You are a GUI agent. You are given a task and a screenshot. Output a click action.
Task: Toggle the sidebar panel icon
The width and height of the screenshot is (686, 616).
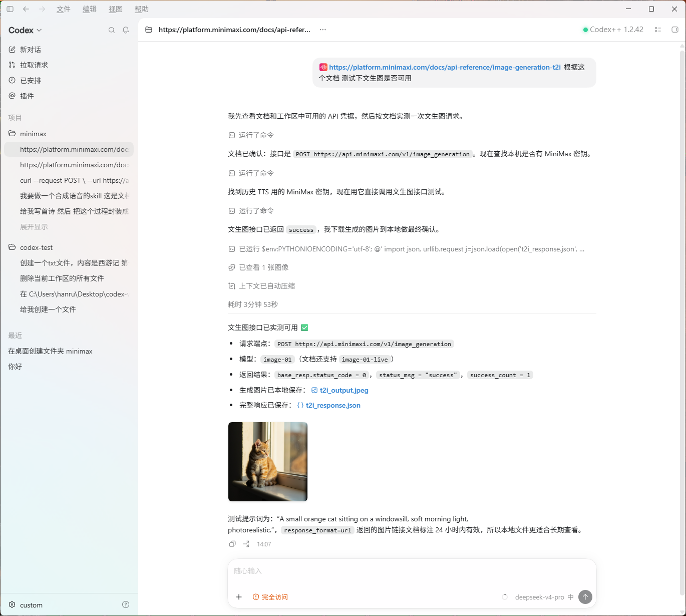click(x=10, y=9)
